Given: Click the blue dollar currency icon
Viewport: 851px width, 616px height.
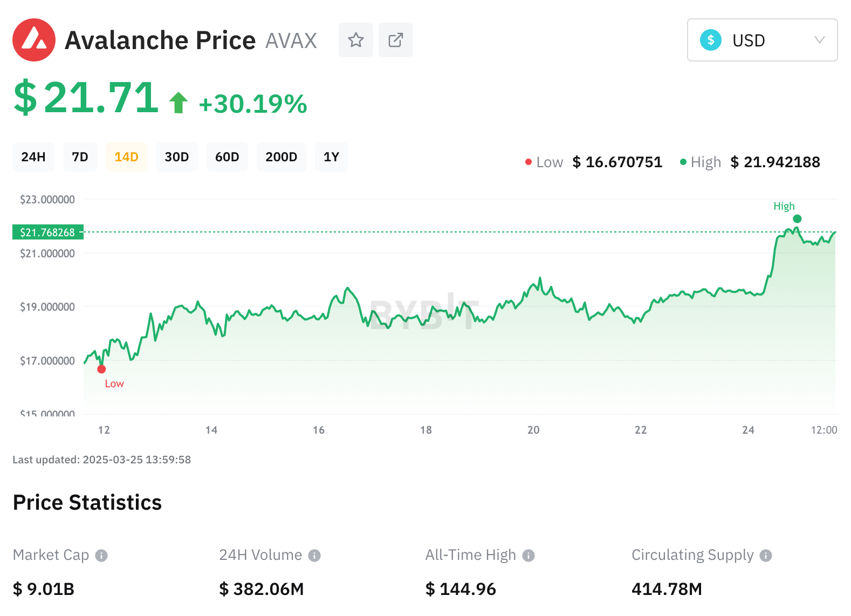Looking at the screenshot, I should coord(711,40).
